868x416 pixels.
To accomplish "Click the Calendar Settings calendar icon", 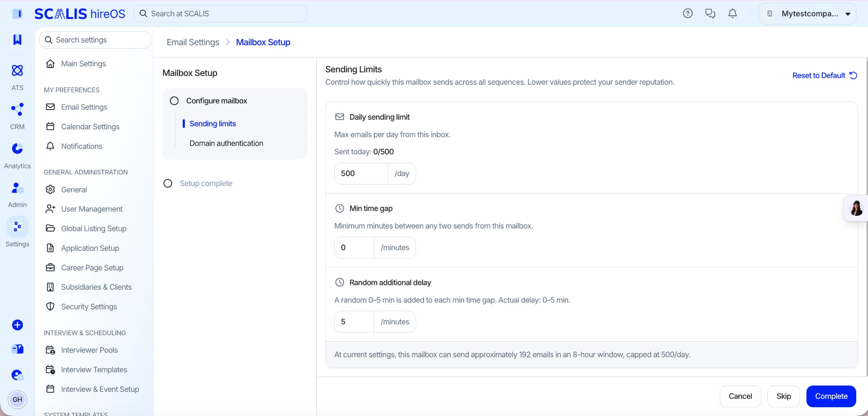I will click(50, 126).
